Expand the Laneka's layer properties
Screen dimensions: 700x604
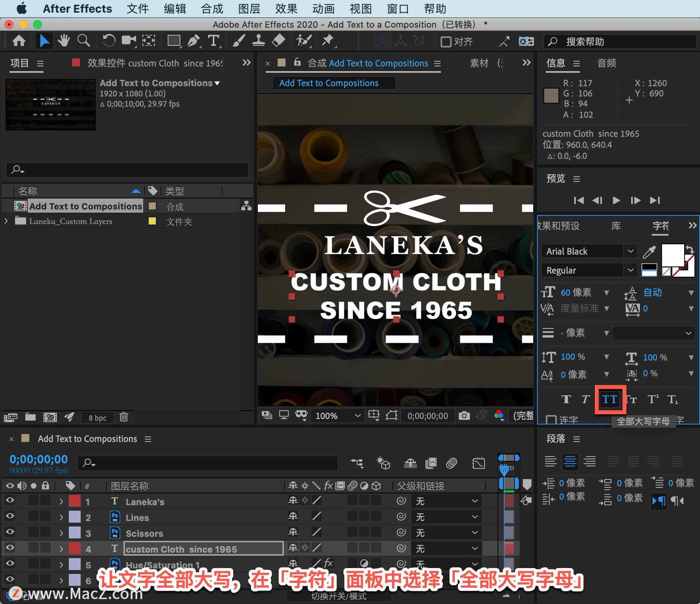[x=61, y=501]
